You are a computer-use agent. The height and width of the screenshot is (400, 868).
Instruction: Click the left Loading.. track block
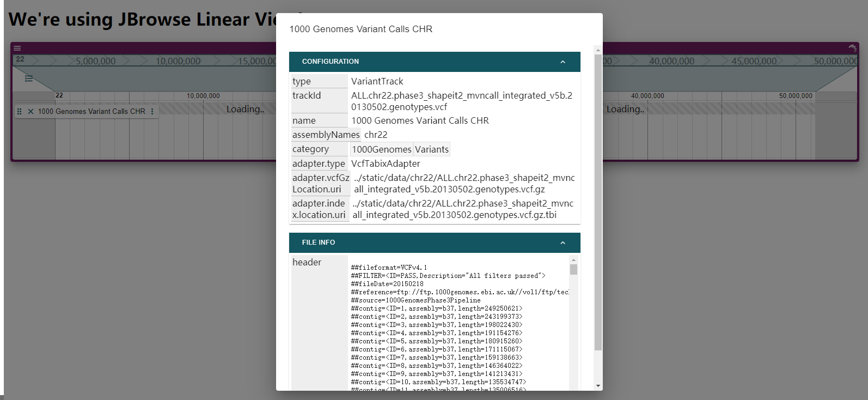pyautogui.click(x=245, y=109)
